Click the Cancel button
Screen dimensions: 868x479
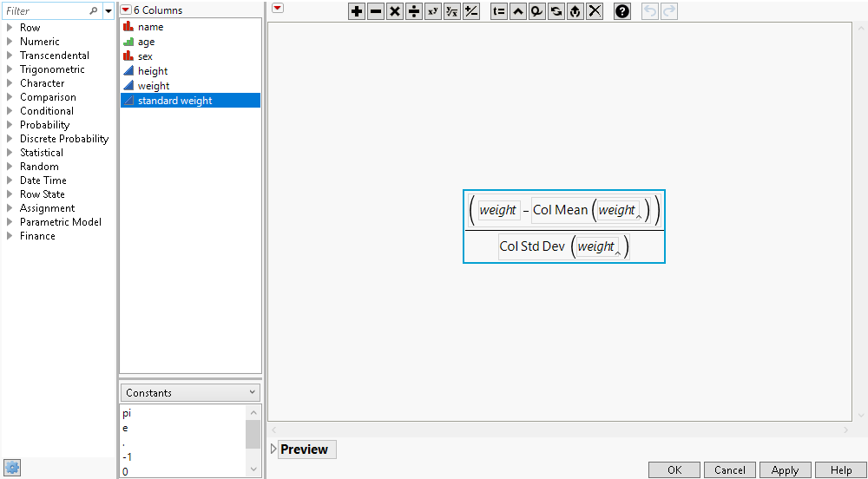[730, 470]
